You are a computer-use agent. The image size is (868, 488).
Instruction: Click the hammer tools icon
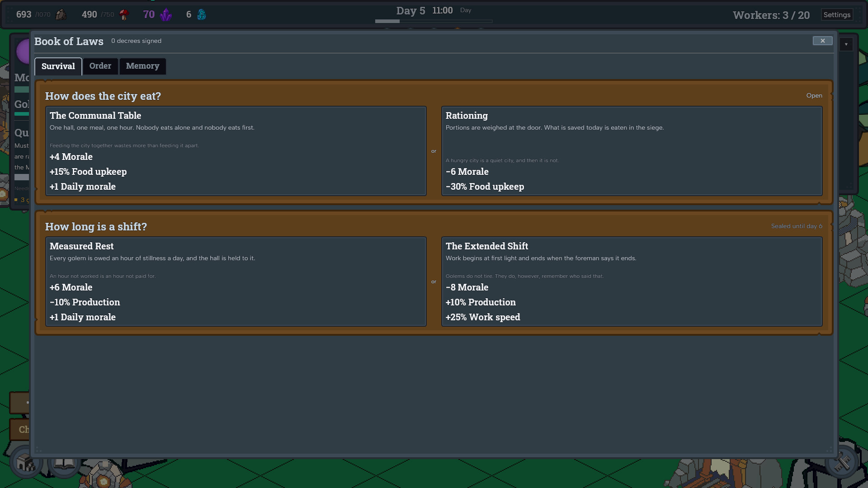pyautogui.click(x=842, y=462)
